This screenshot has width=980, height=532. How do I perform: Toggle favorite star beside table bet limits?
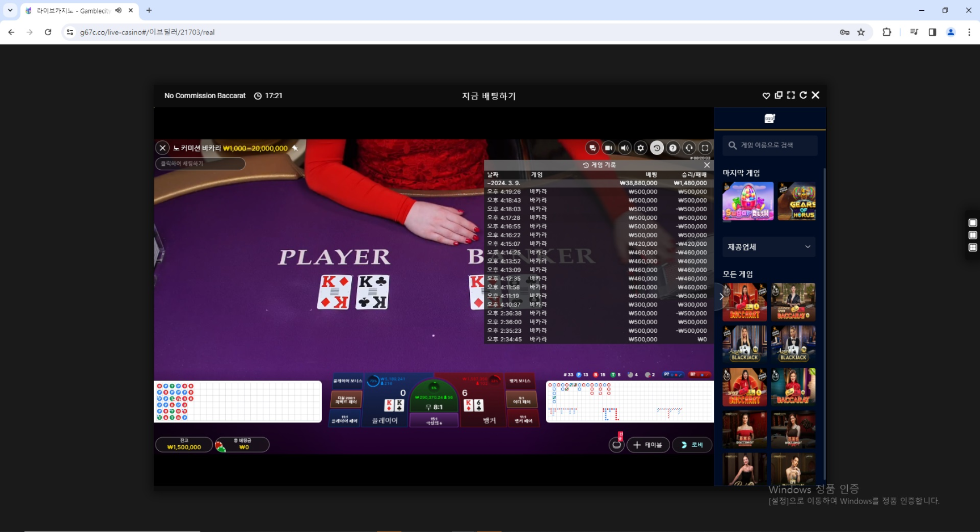[x=295, y=148]
